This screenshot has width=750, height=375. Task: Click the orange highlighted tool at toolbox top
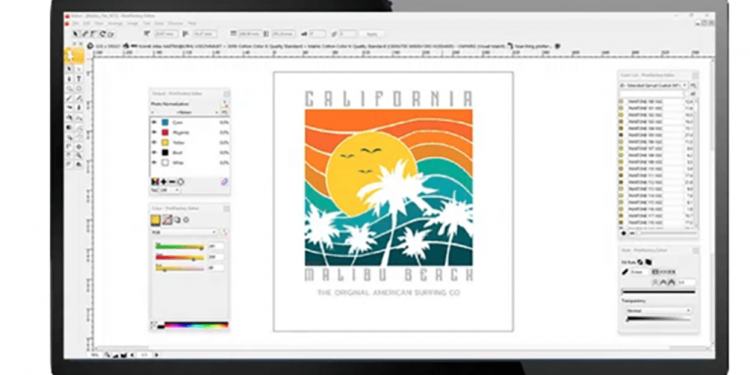pos(74,55)
